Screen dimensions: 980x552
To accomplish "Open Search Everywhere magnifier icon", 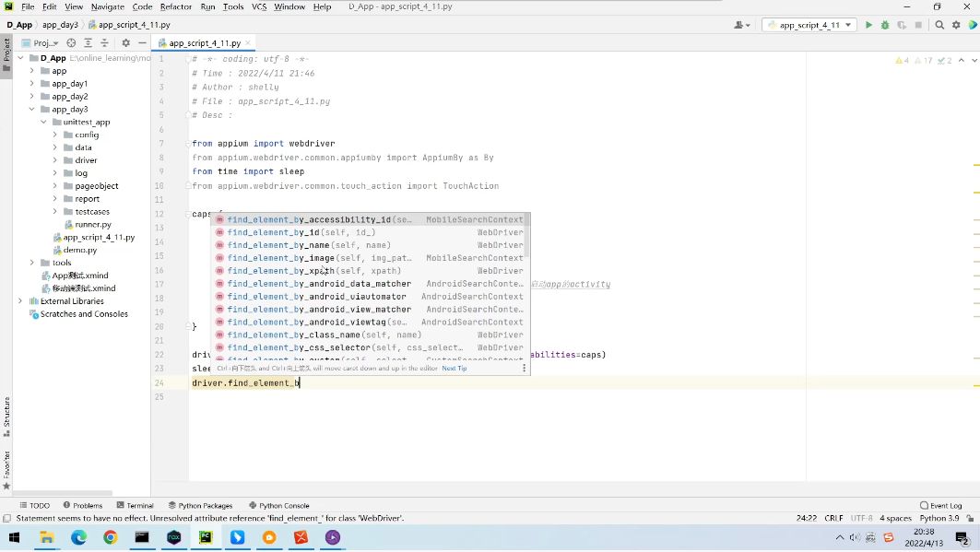I will coord(939,25).
